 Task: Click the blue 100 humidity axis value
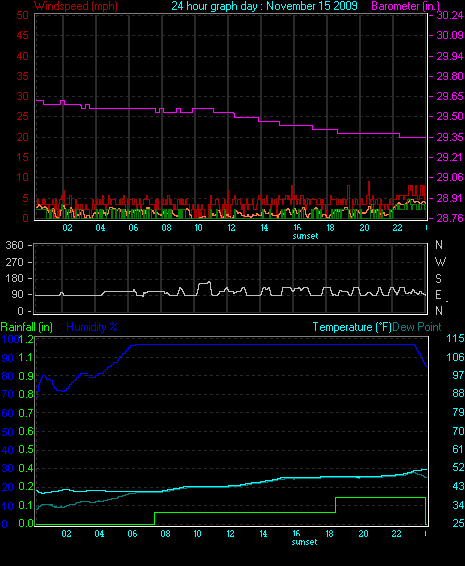coord(10,339)
